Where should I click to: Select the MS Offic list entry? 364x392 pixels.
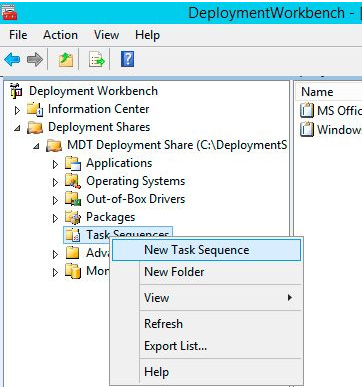tap(339, 110)
